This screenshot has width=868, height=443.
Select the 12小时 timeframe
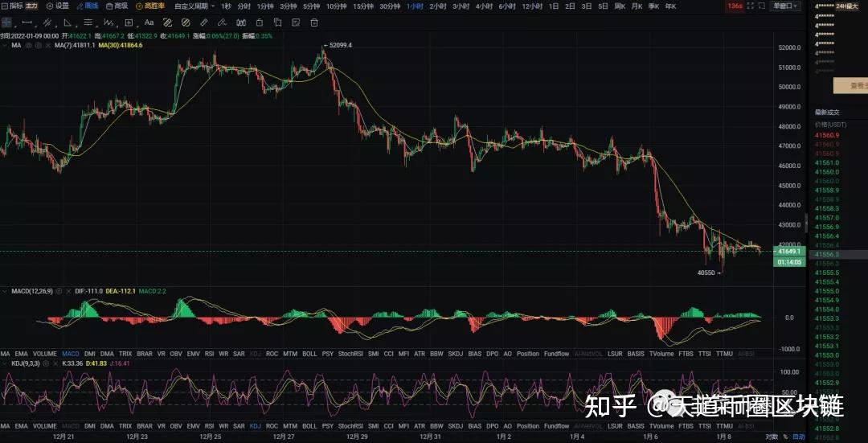tap(533, 6)
